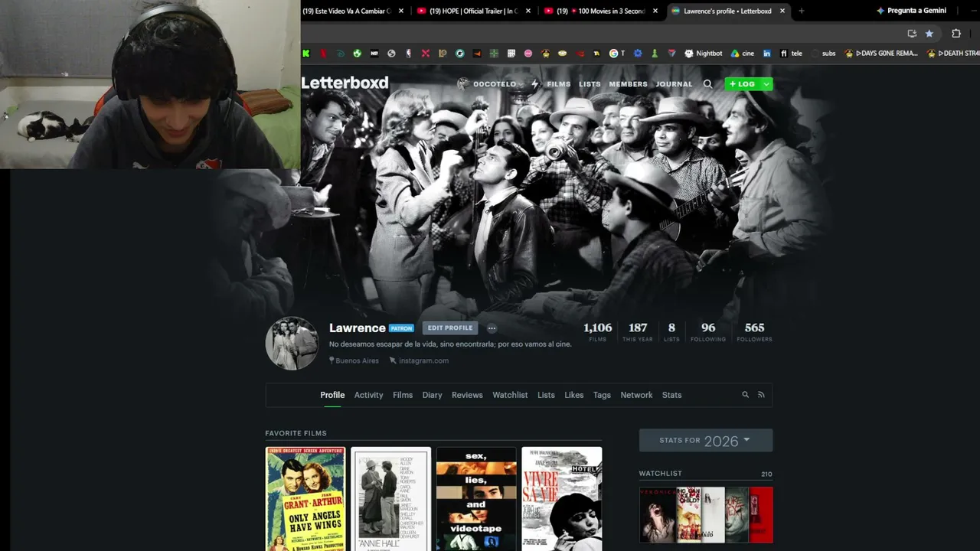Search within profile using small magnifier icon
Viewport: 980px width, 551px height.
click(x=745, y=395)
